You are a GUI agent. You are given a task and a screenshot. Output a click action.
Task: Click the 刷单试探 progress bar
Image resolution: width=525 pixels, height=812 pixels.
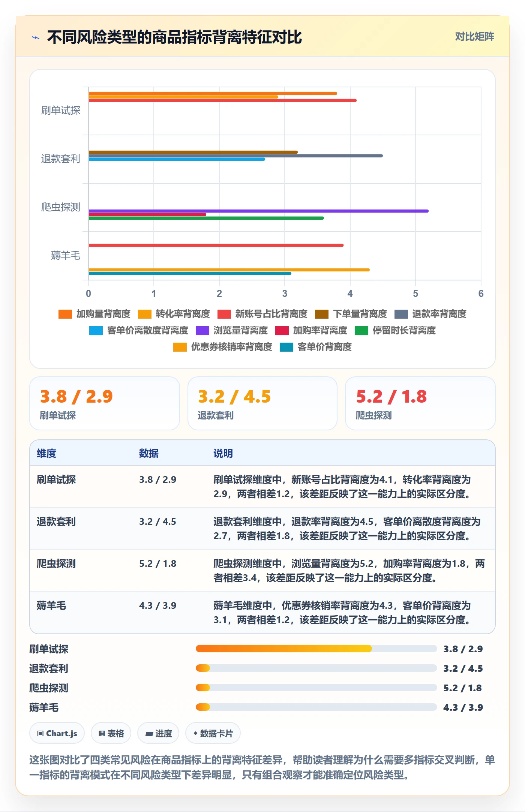[x=316, y=649]
